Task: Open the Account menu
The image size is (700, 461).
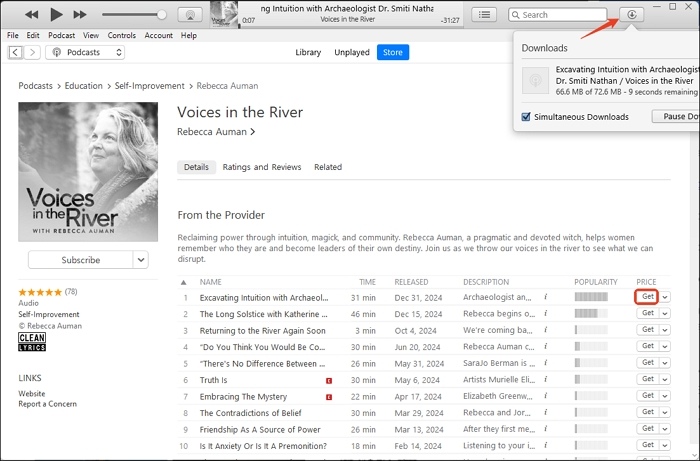Action: coord(158,35)
